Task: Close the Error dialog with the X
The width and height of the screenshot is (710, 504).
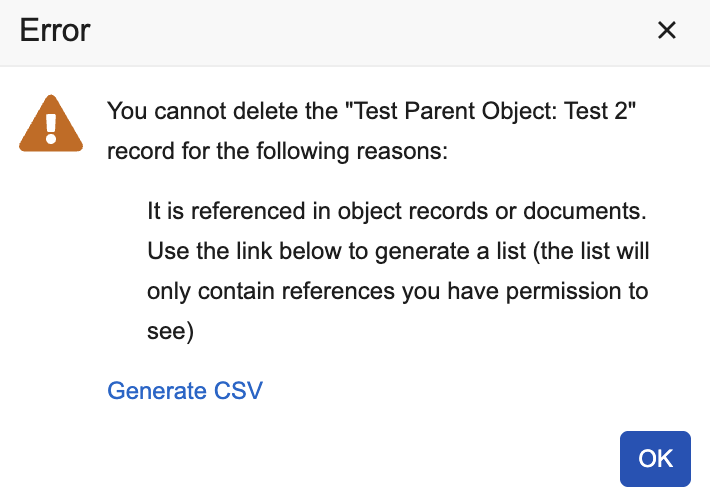Action: (x=667, y=30)
